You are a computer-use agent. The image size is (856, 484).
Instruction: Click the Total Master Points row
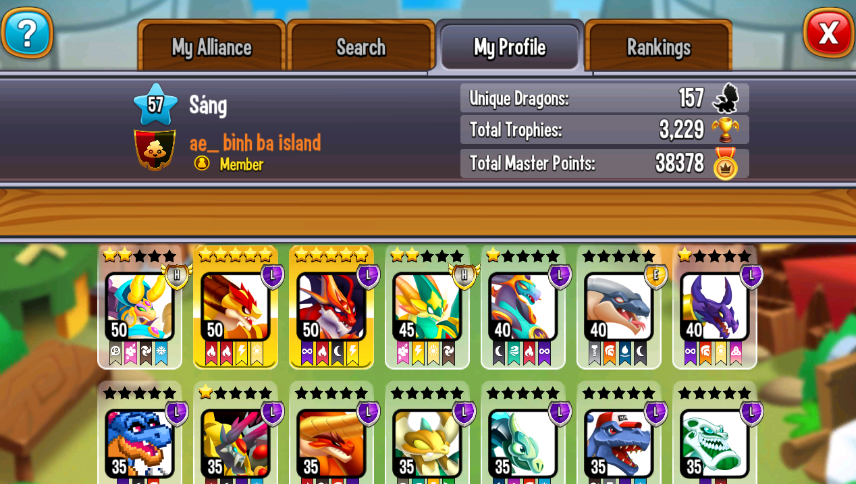pos(604,163)
